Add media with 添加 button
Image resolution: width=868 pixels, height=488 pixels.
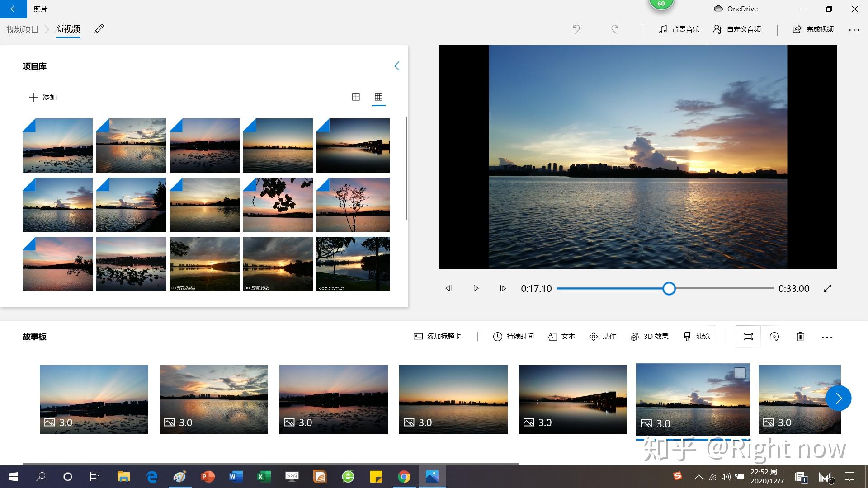click(43, 97)
